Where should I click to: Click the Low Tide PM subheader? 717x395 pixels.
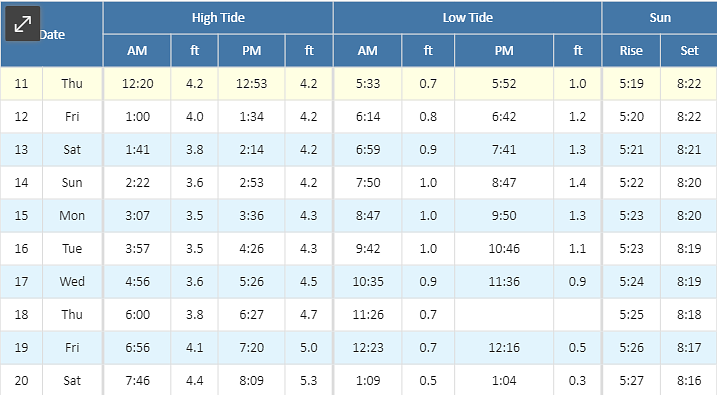coord(504,50)
